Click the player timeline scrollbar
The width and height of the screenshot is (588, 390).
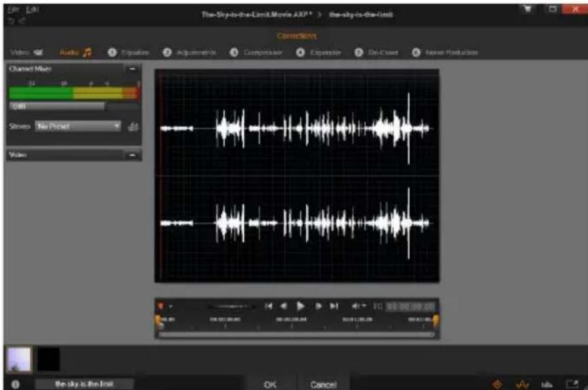296,334
